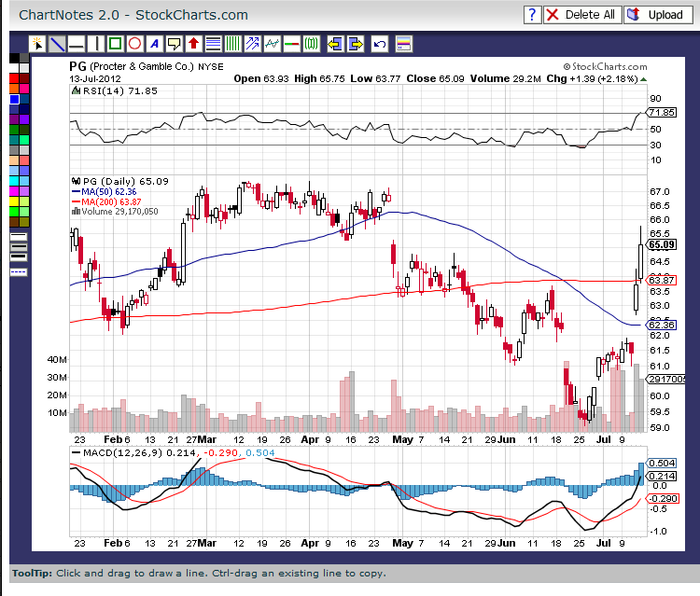This screenshot has width=700, height=596.
Task: Select the blue horizontal retracement lines tool
Action: tap(213, 44)
